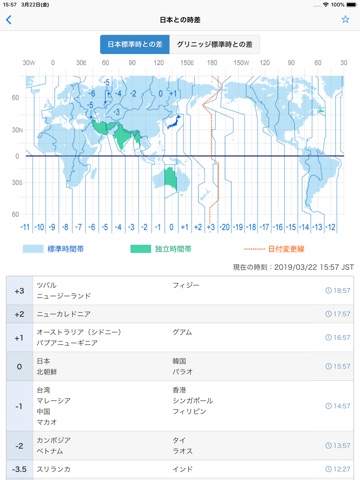Select 日本 in the 0 row
Image resolution: width=360 pixels, height=480 pixels.
pos(43,361)
